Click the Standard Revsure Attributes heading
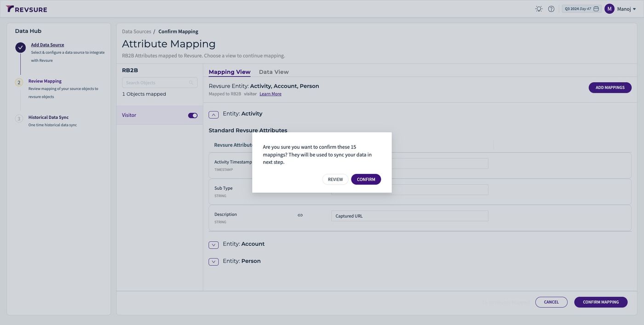The height and width of the screenshot is (325, 644). click(x=248, y=130)
